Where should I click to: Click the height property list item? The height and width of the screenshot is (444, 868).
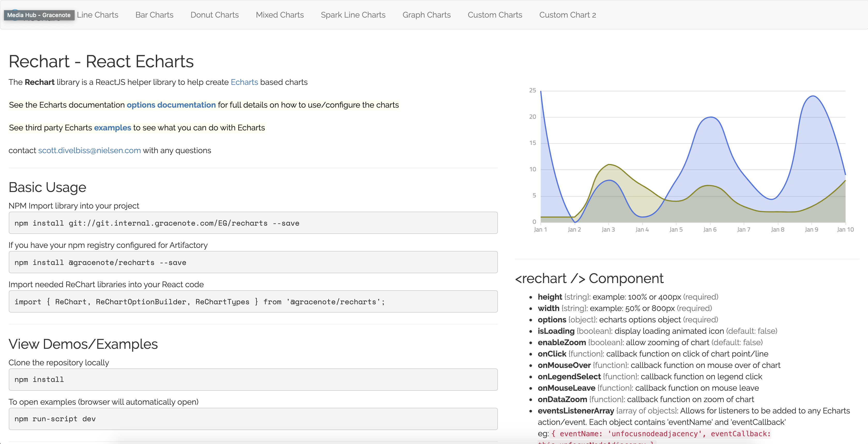click(628, 297)
